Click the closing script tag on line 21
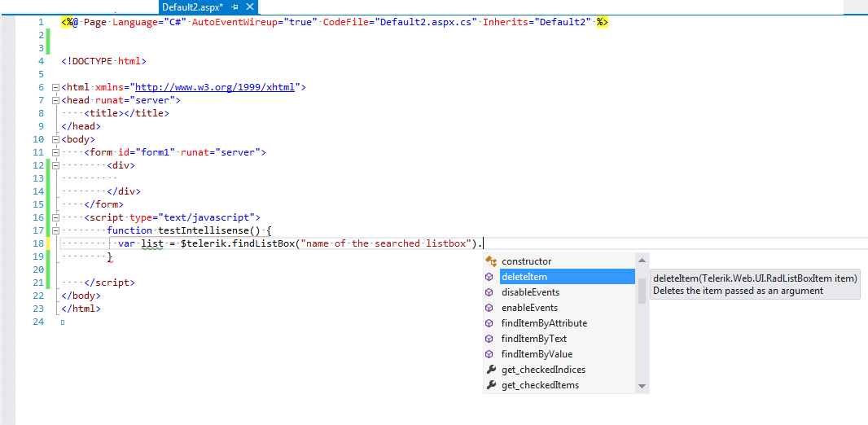Image resolution: width=868 pixels, height=425 pixels. pyautogui.click(x=110, y=283)
